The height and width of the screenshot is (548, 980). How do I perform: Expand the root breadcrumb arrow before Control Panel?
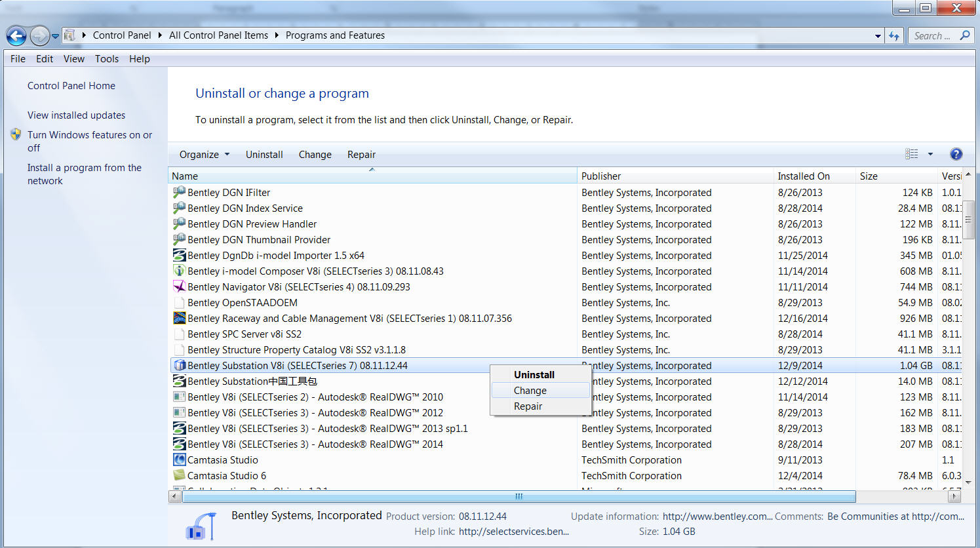click(84, 35)
